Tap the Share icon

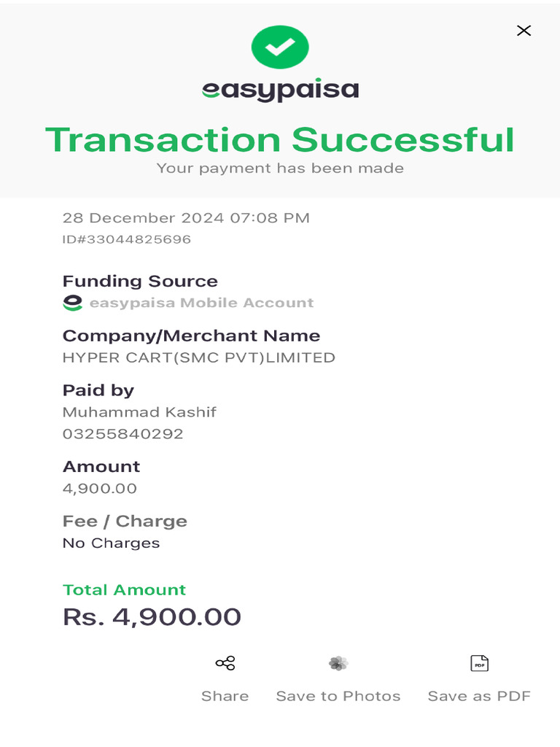(x=225, y=663)
